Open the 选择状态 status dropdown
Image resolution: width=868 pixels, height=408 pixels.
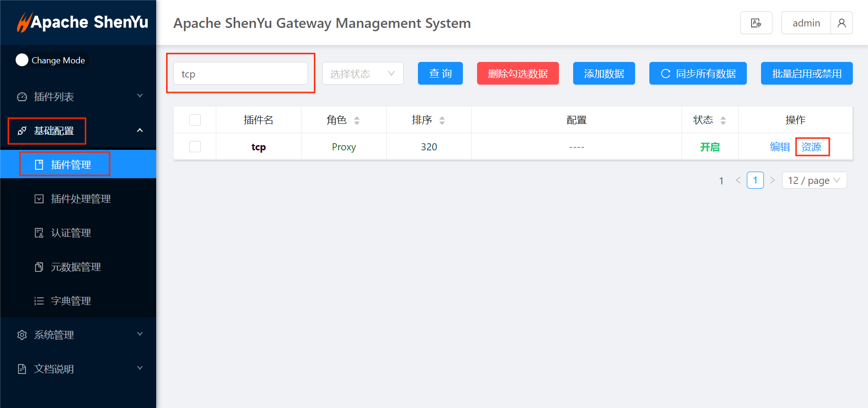(x=363, y=73)
